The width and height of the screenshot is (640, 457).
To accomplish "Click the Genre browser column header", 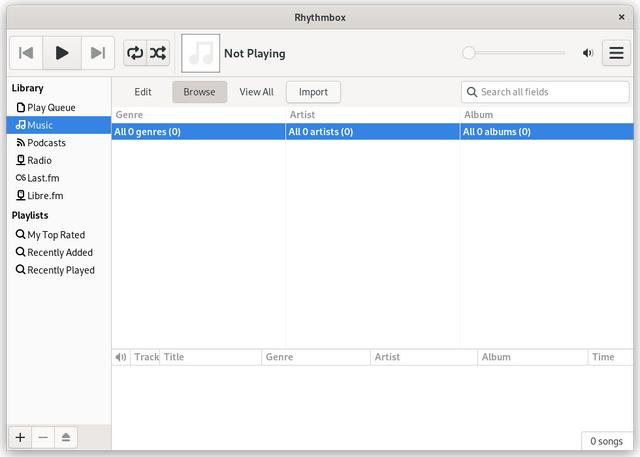I will (x=198, y=115).
